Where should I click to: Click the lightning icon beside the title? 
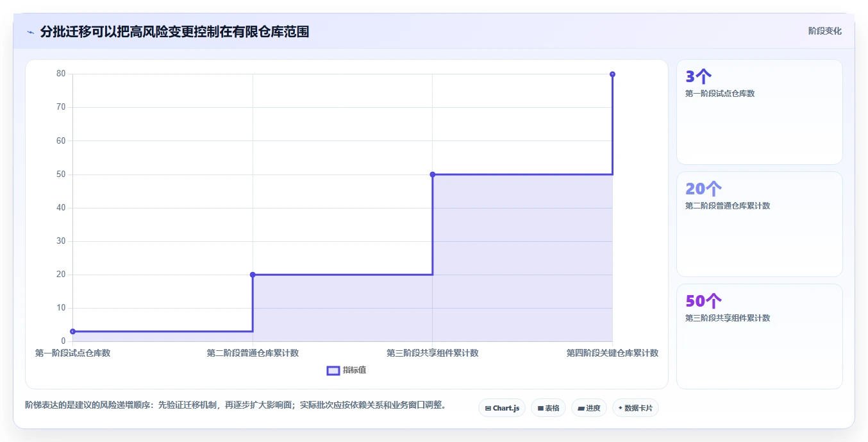pyautogui.click(x=30, y=32)
